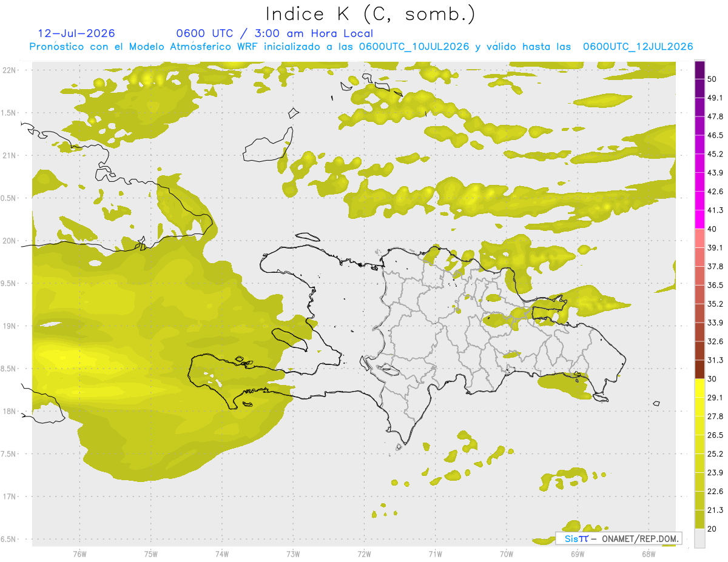
Task: Click the '17N' latitude label
Action: 8,497
